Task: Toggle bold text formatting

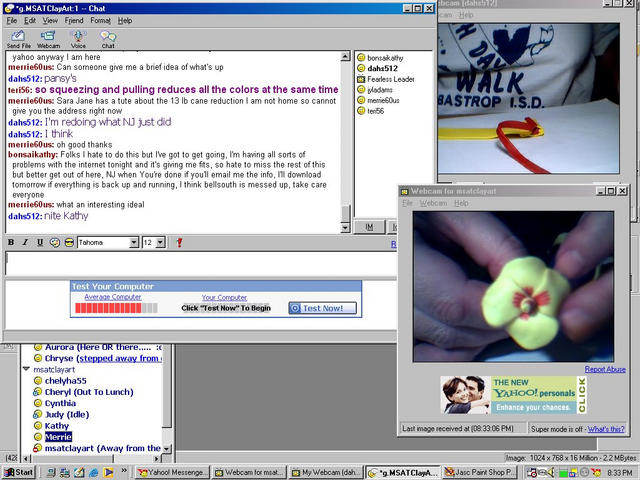Action: 11,242
